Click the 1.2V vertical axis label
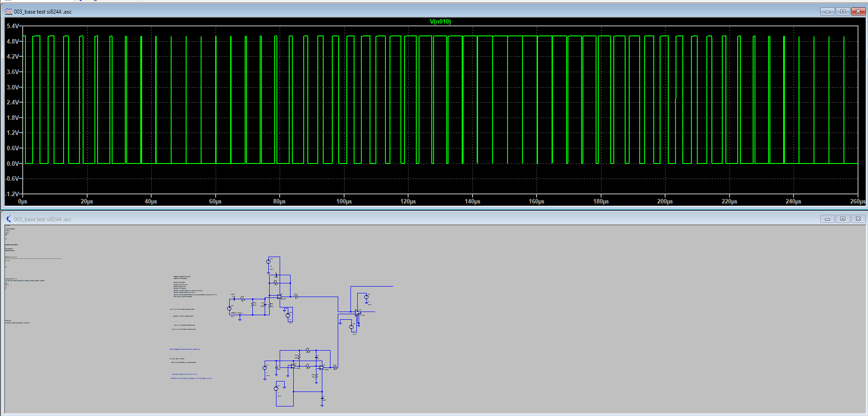 [x=13, y=133]
